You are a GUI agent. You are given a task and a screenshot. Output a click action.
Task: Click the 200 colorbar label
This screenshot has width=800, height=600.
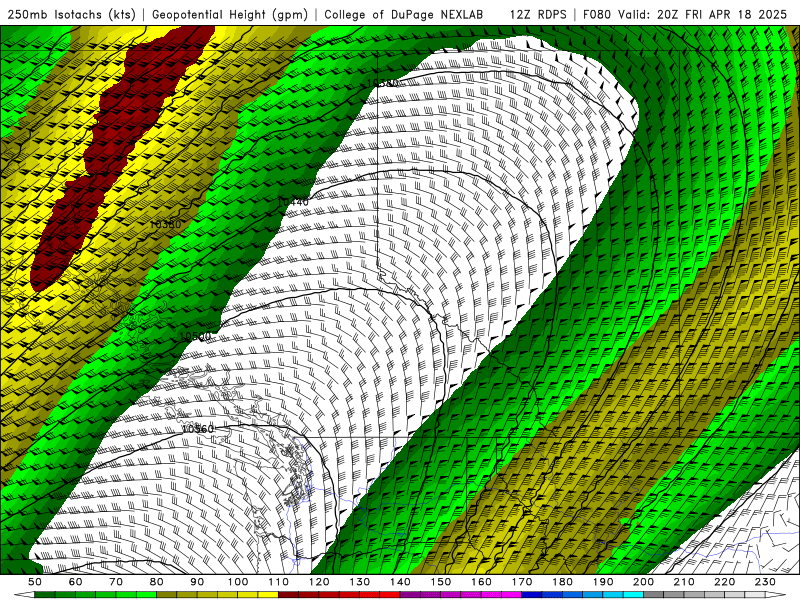point(643,582)
